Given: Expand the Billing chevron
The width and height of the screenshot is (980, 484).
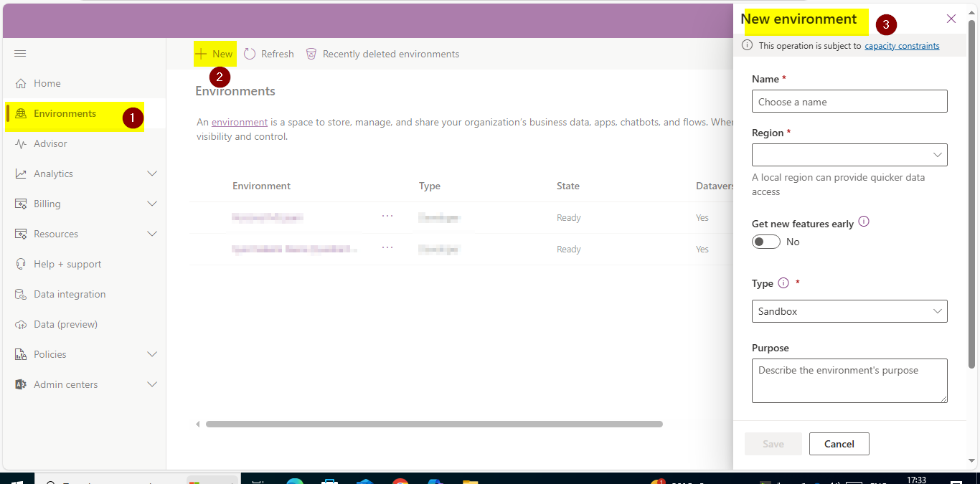Looking at the screenshot, I should point(152,204).
